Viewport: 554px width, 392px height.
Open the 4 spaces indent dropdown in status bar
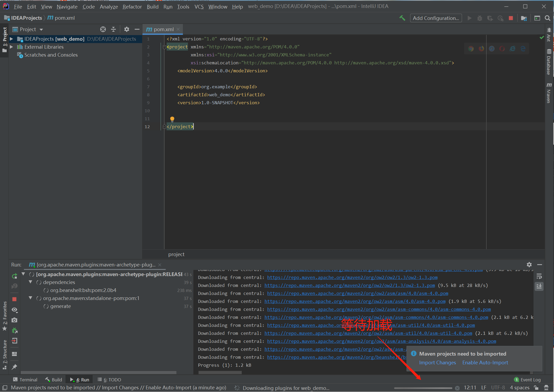click(x=520, y=388)
